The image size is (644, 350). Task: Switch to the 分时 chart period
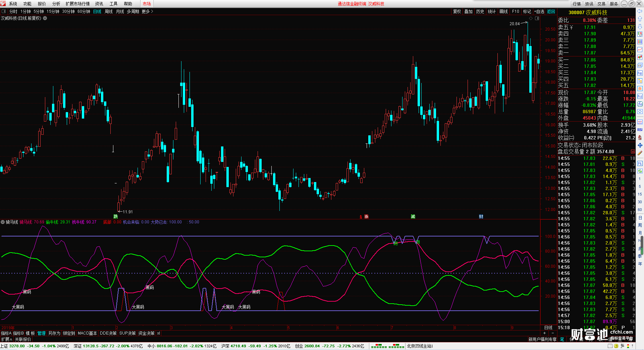[13, 11]
